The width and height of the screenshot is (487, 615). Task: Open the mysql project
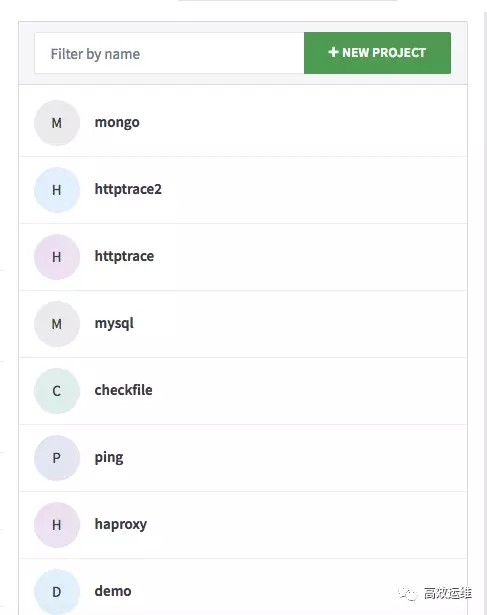pyautogui.click(x=114, y=324)
